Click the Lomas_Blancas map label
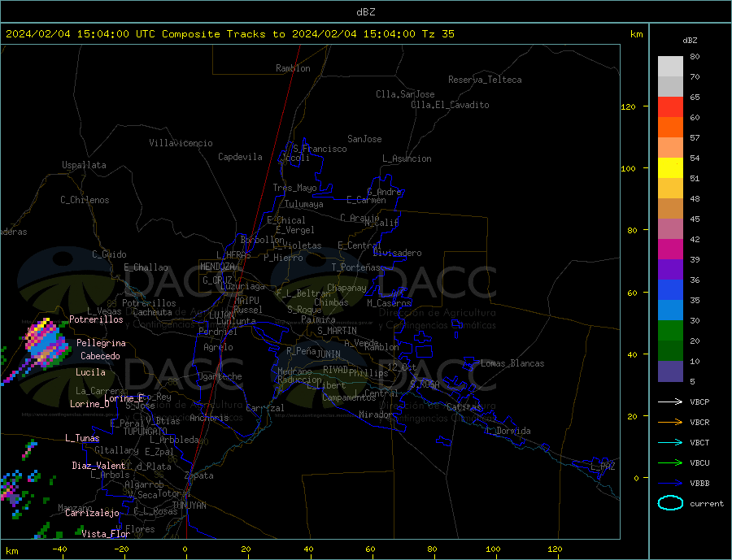732x560 pixels. [512, 363]
